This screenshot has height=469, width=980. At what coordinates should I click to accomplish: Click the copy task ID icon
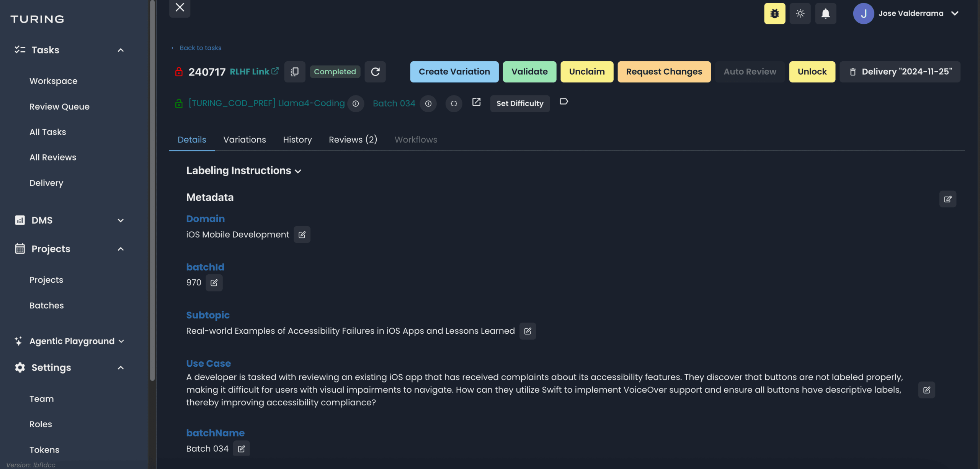[294, 72]
